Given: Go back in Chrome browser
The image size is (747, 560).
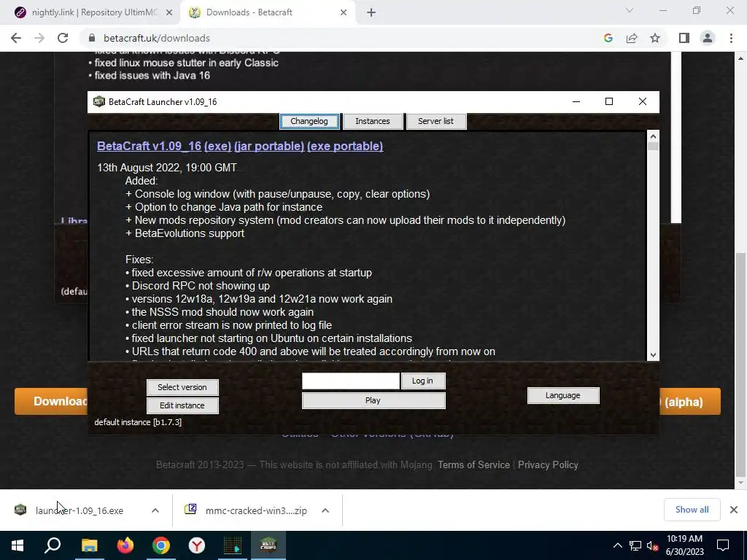Looking at the screenshot, I should tap(16, 38).
